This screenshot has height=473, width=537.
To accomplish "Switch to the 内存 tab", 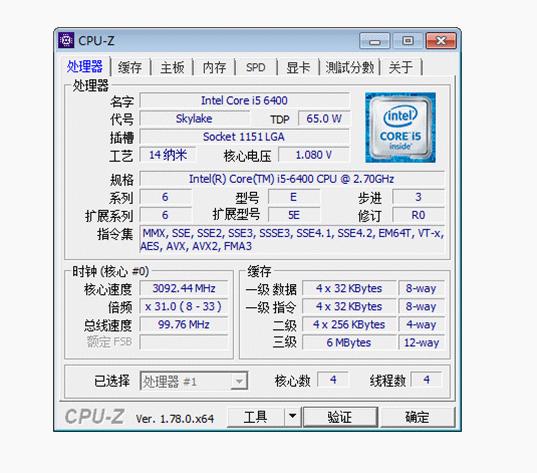I will tap(214, 67).
